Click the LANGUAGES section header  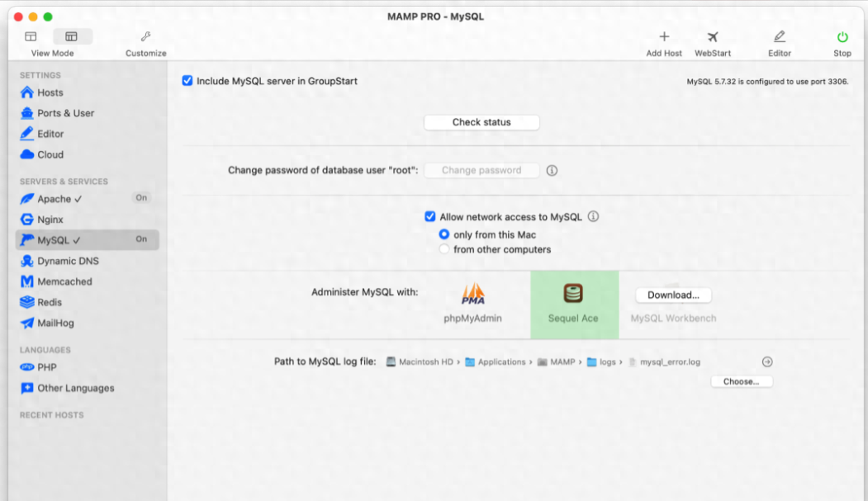[x=45, y=350]
